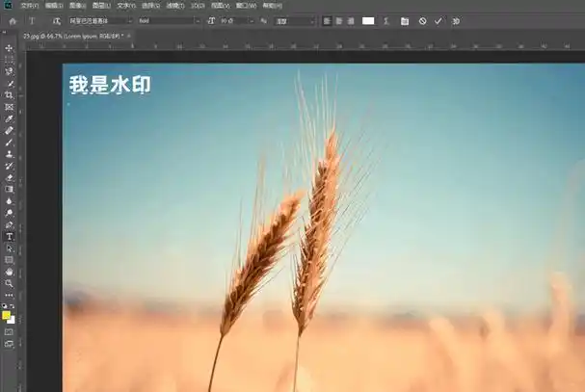Viewport: 585px width, 392px height.
Task: Open the white text color swatch
Action: point(368,21)
